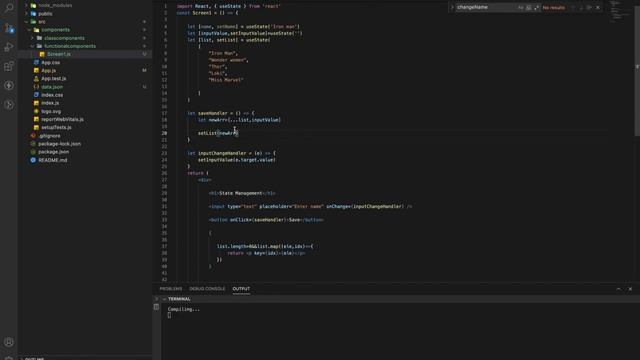The width and height of the screenshot is (640, 360).
Task: Click 'inputChangeHandler' declaration on line 23
Action: point(222,153)
